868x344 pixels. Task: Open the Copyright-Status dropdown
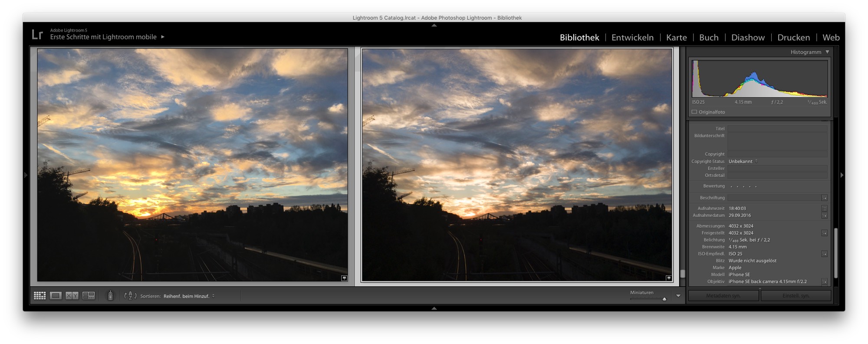[x=743, y=162]
